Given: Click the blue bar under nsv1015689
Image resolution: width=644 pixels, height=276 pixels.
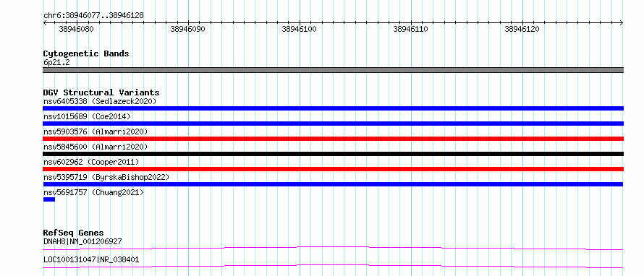Looking at the screenshot, I should tap(333, 124).
